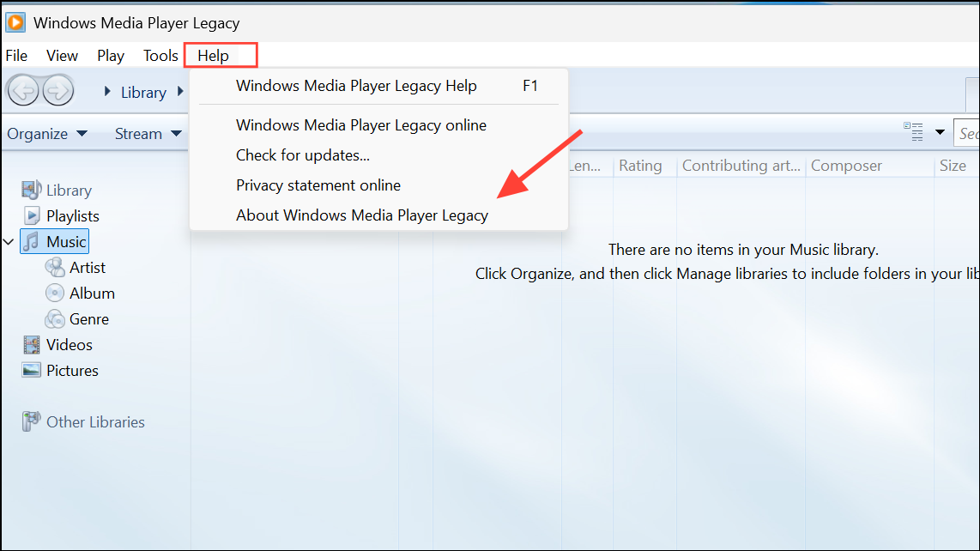Select Playlists in navigation tree
Image resolution: width=980 pixels, height=551 pixels.
pos(72,215)
